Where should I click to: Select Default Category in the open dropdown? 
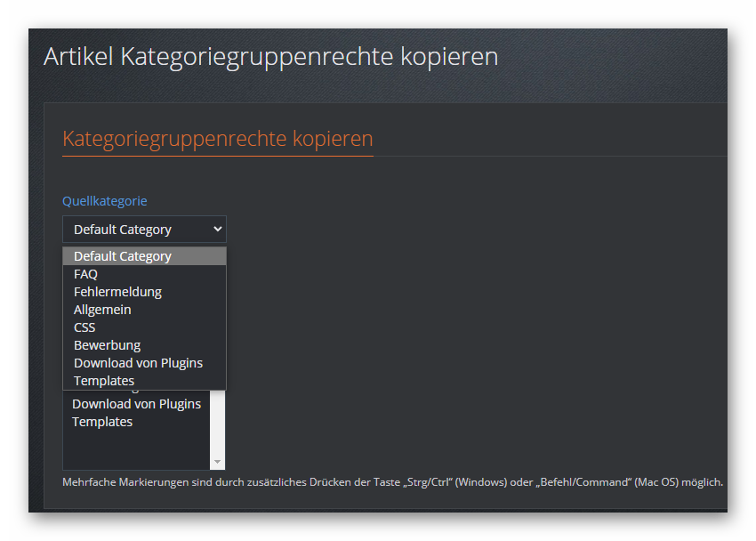(x=123, y=256)
